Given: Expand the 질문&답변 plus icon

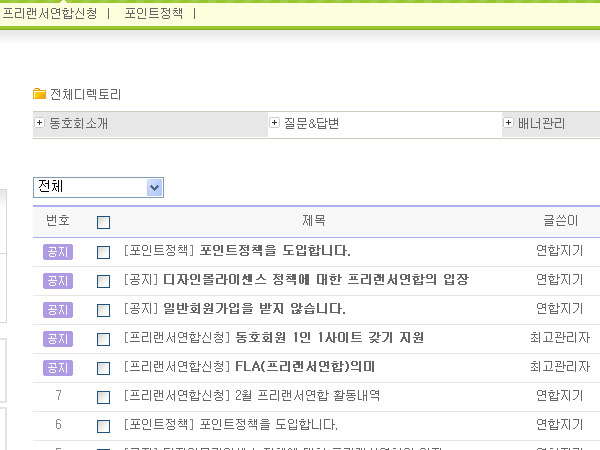Looking at the screenshot, I should pos(274,123).
